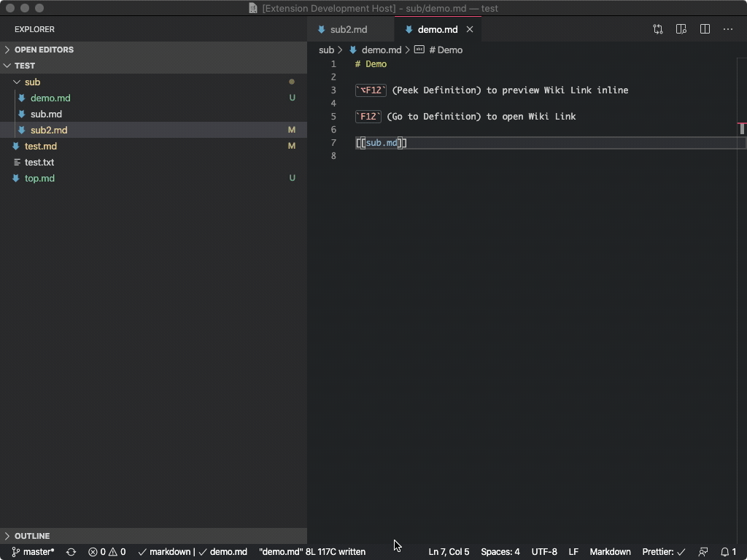
Task: Click the demo.md modified tab dot
Action: (469, 29)
